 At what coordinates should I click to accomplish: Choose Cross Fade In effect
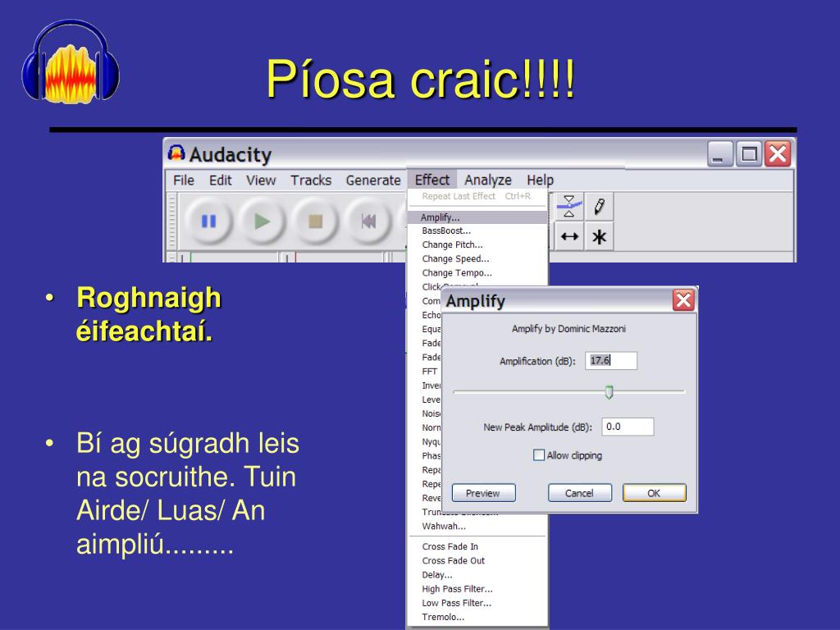[477, 546]
